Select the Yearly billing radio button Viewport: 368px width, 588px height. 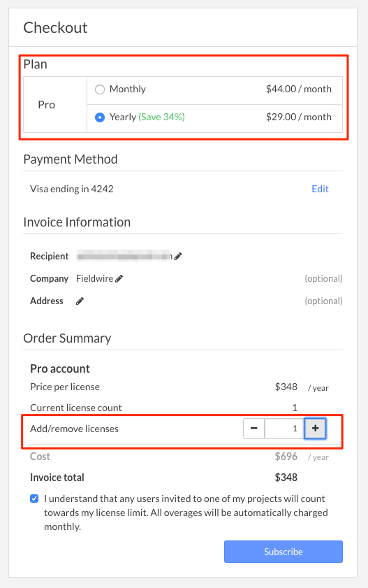pyautogui.click(x=100, y=117)
